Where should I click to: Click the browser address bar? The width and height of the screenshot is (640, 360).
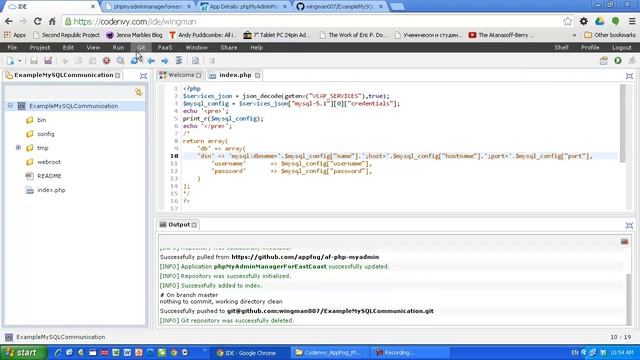[314, 22]
